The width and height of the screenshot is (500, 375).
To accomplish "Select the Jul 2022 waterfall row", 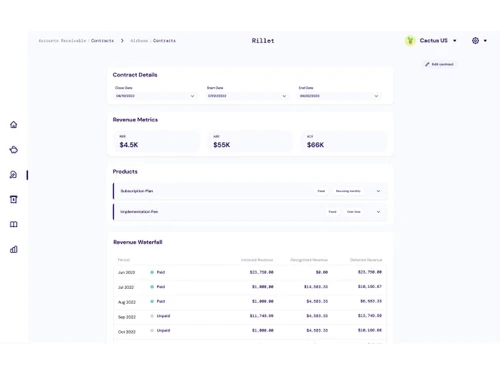I will click(250, 287).
